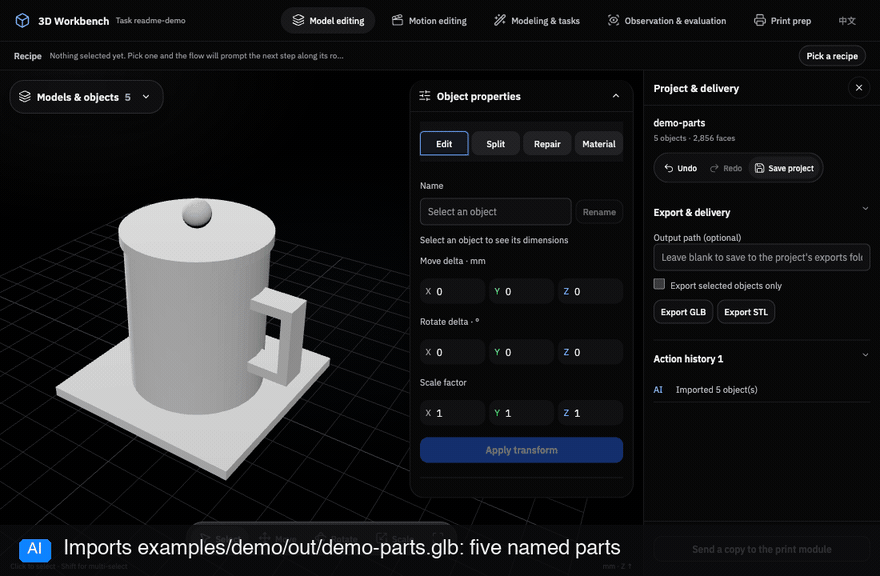The image size is (880, 576).
Task: Collapse the Action history section
Action: [x=865, y=355]
